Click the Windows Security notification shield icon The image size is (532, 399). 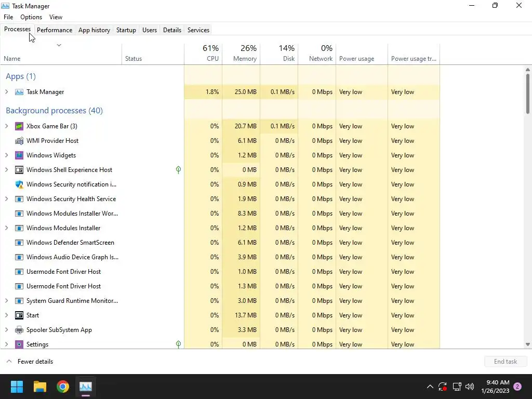click(x=19, y=184)
